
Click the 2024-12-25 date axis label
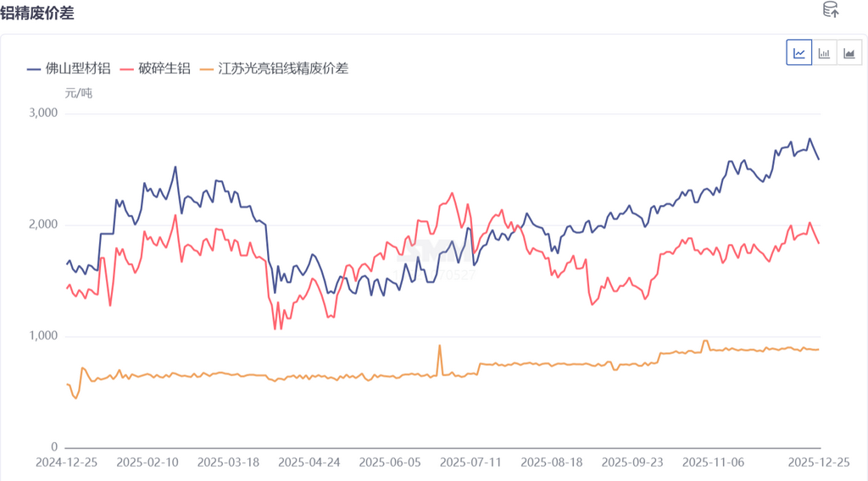[65, 462]
